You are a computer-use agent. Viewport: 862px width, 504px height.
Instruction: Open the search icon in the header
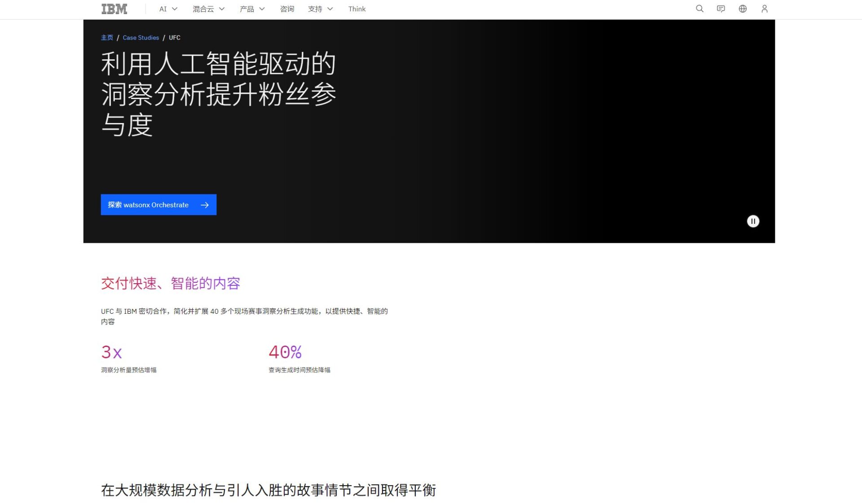pos(699,9)
